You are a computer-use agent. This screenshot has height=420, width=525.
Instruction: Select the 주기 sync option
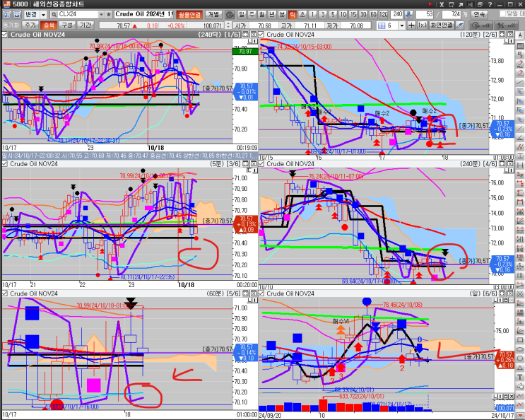point(30,25)
